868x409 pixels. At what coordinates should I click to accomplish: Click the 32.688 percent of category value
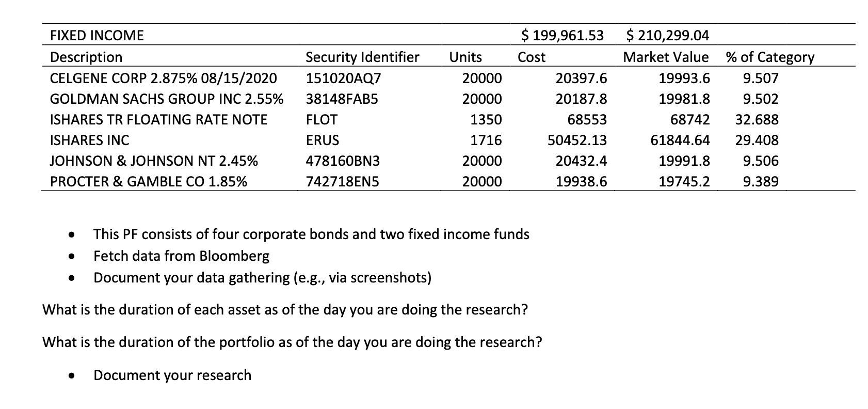click(757, 120)
